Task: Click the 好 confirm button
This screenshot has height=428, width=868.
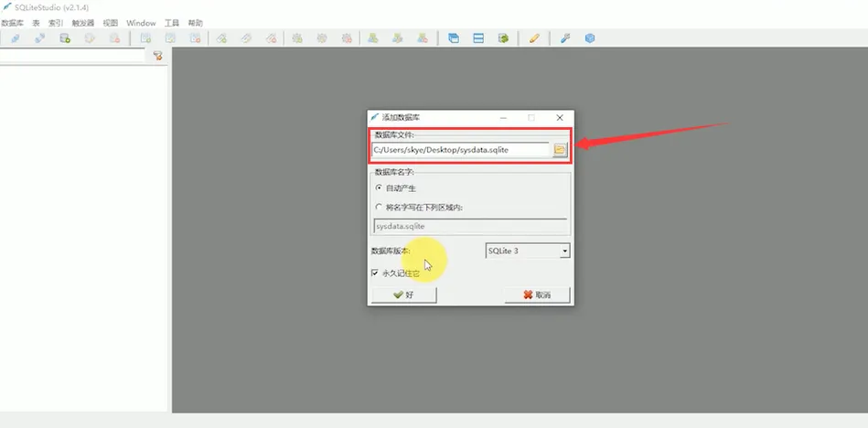Action: [403, 295]
